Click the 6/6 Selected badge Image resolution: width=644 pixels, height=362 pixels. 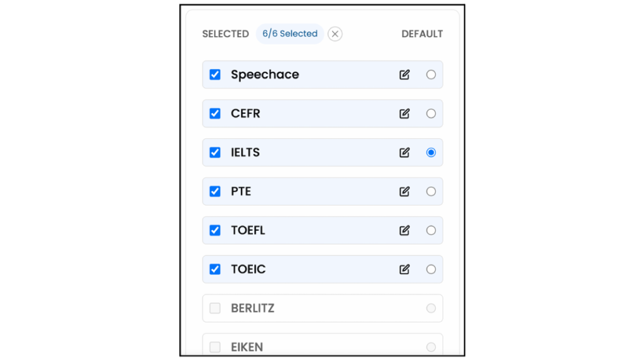click(x=290, y=34)
